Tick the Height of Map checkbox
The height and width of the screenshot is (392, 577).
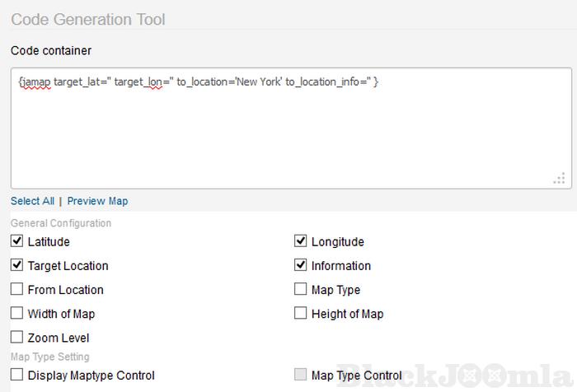pyautogui.click(x=301, y=313)
